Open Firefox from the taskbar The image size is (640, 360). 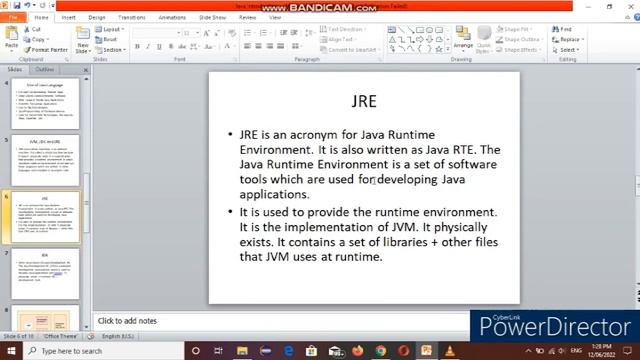[358, 351]
